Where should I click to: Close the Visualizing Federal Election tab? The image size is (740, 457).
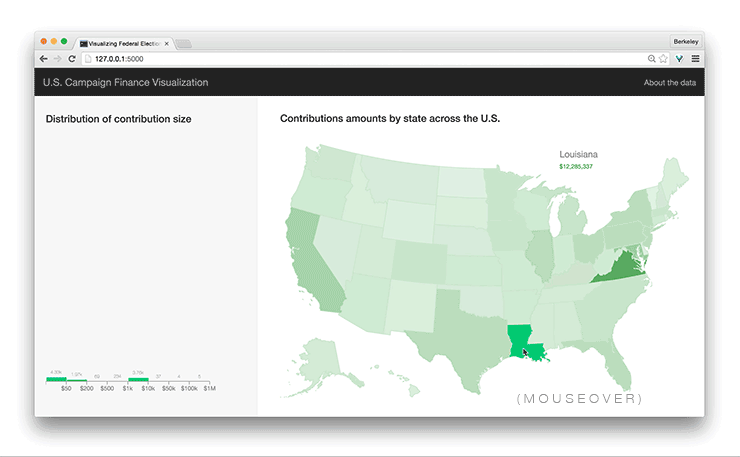pos(168,44)
